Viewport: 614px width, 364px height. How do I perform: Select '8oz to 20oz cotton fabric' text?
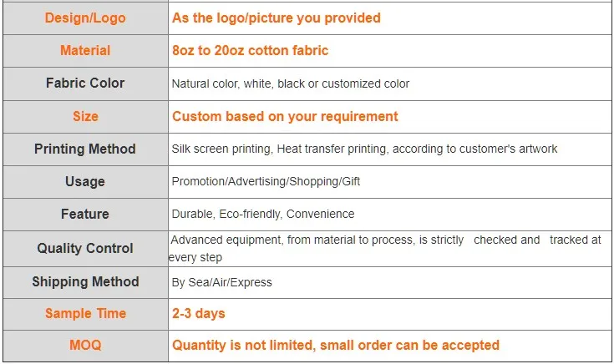click(x=250, y=50)
